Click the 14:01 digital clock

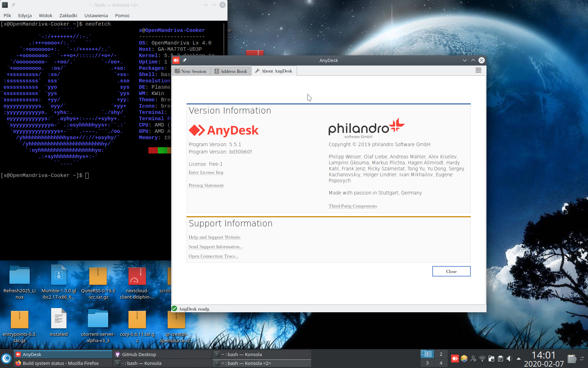pyautogui.click(x=544, y=355)
